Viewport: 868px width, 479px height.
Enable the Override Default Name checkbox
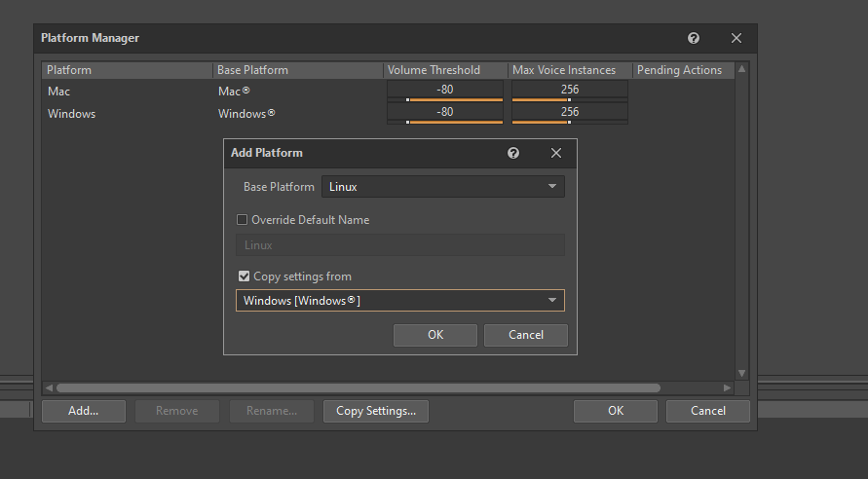[243, 220]
